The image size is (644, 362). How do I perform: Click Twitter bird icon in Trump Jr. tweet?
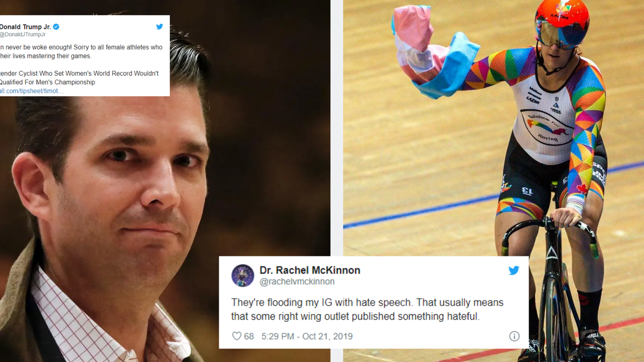159,26
